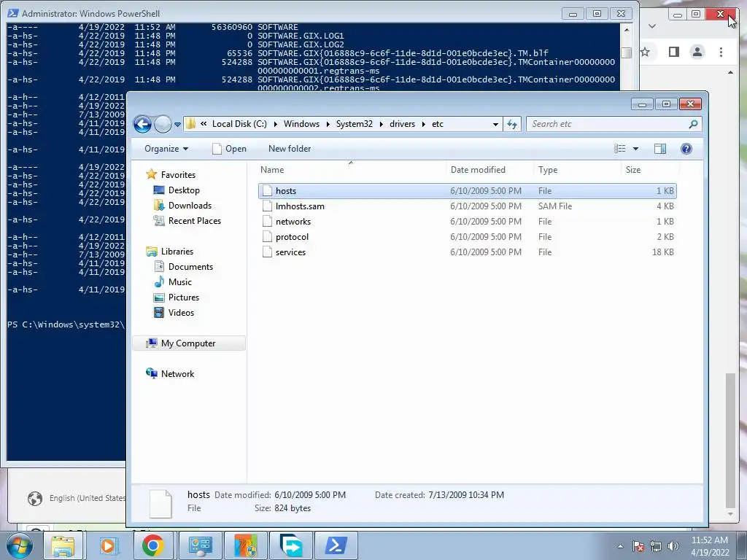Open Chrome's three-dot menu
The image size is (747, 560).
point(721,52)
